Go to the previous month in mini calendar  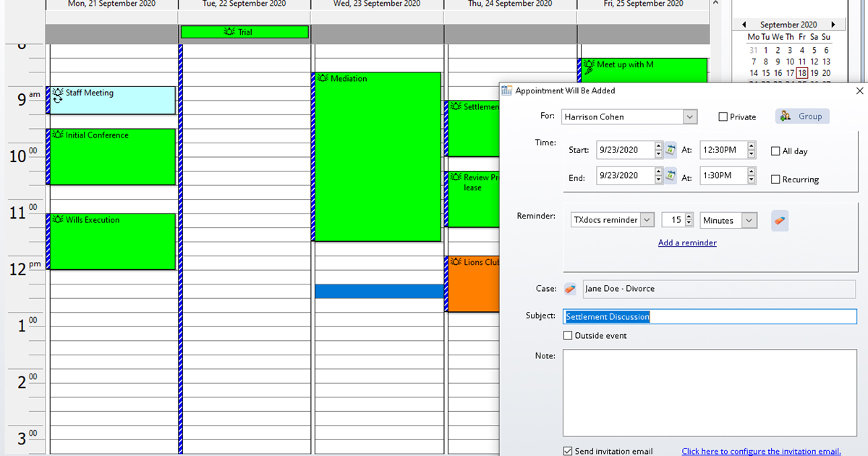click(744, 25)
